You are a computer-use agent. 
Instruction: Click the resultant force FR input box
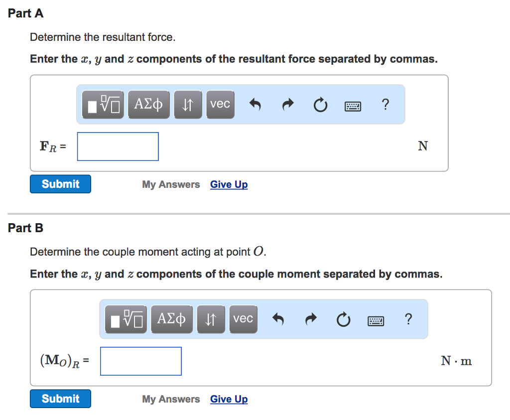[x=118, y=146]
